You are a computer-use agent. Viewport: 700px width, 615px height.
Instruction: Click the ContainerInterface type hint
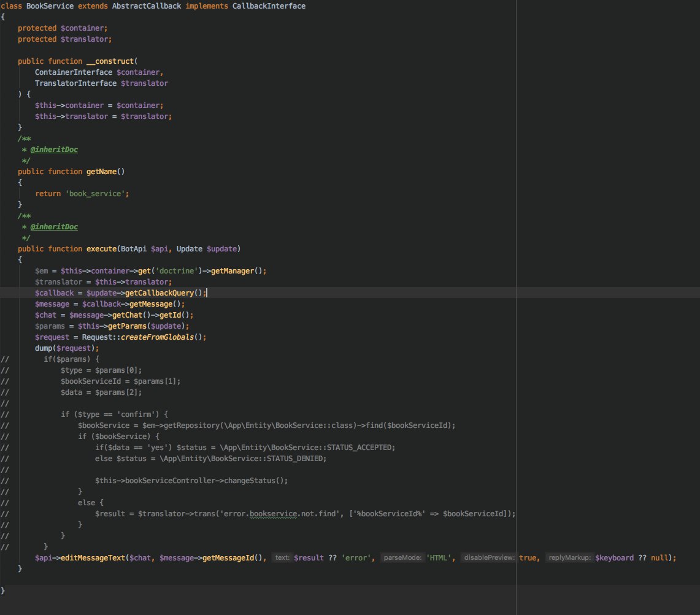pyautogui.click(x=74, y=72)
